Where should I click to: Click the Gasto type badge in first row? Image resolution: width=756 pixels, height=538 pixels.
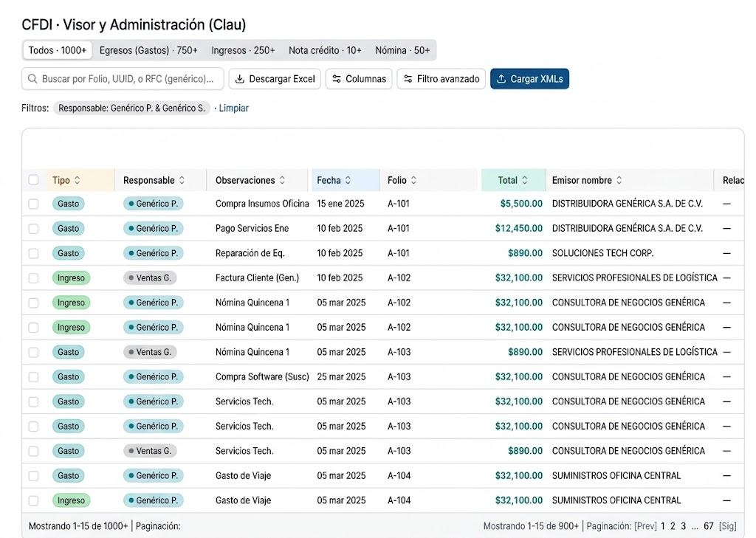click(x=69, y=204)
